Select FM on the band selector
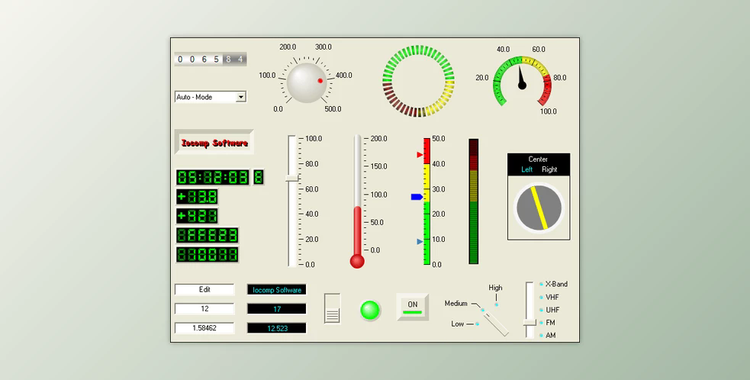 tap(550, 323)
